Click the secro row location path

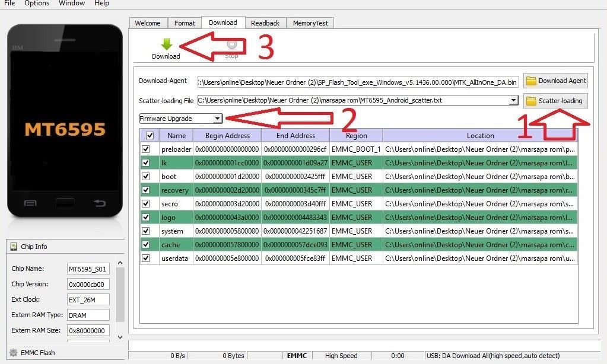click(481, 203)
